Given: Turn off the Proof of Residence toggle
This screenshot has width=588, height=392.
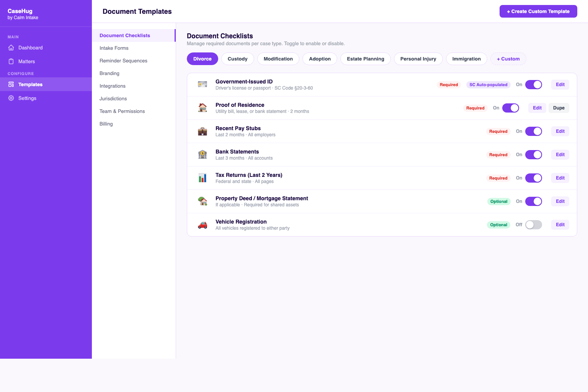Looking at the screenshot, I should [510, 108].
